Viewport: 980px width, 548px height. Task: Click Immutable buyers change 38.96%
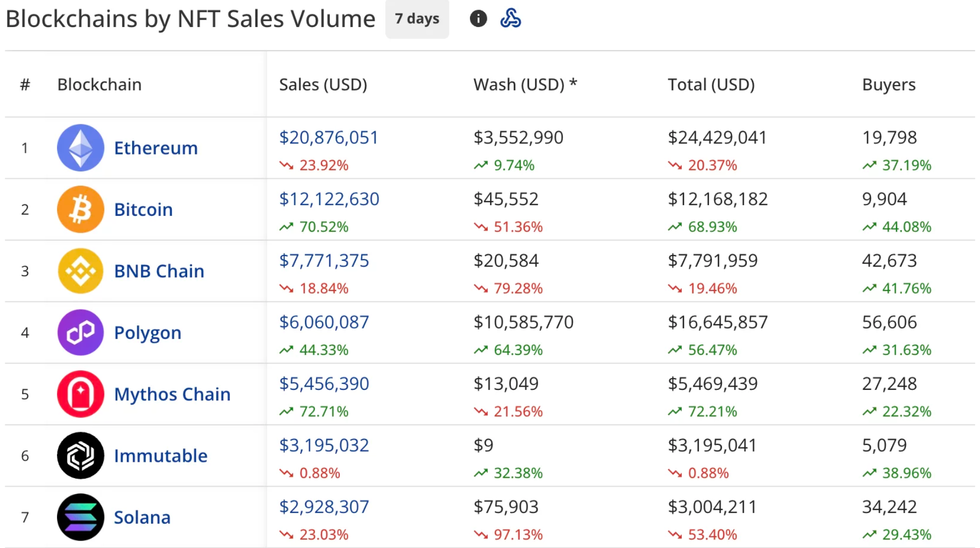(x=897, y=473)
